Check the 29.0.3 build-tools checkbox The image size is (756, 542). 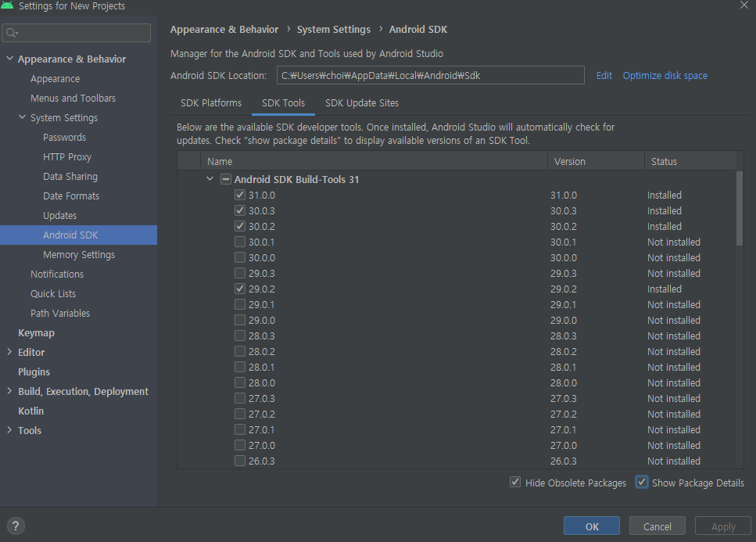pos(240,273)
